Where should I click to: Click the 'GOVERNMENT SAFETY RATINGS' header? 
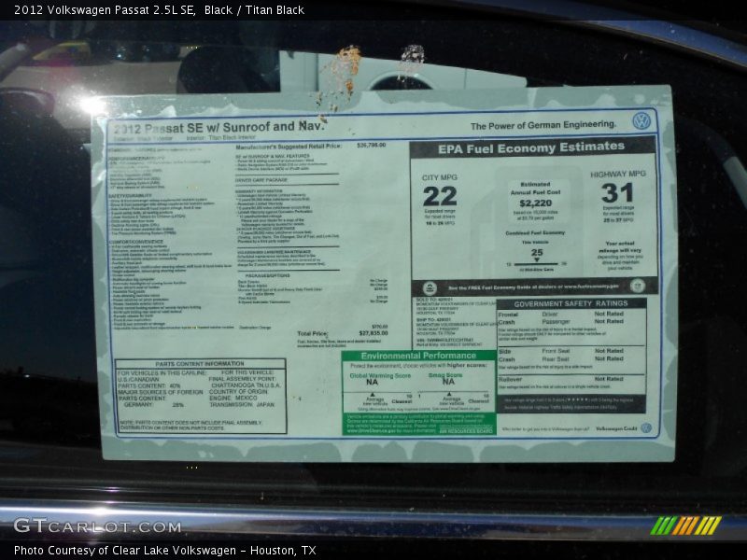click(571, 303)
